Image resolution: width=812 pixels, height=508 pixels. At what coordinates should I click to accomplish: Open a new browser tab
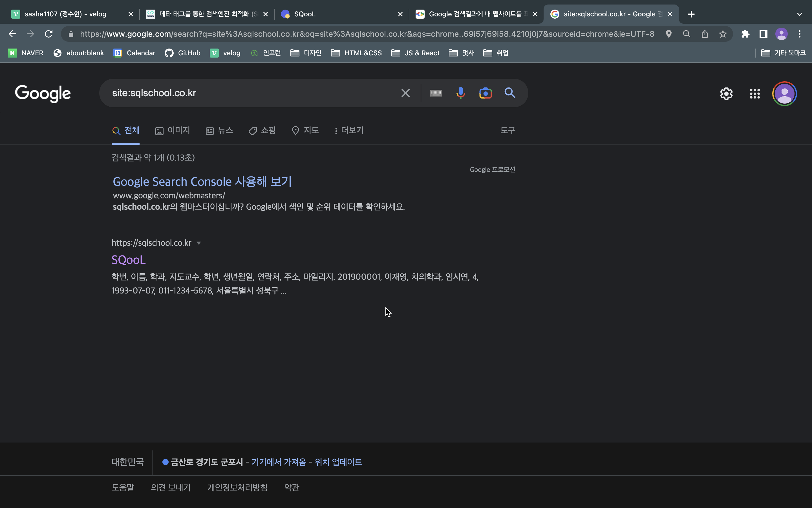(691, 14)
